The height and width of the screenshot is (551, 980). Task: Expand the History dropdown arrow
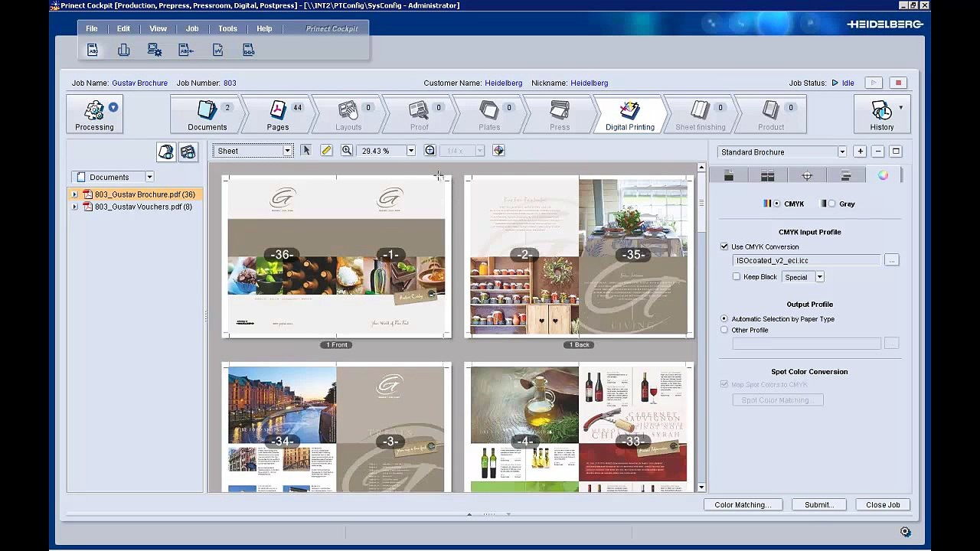[900, 108]
